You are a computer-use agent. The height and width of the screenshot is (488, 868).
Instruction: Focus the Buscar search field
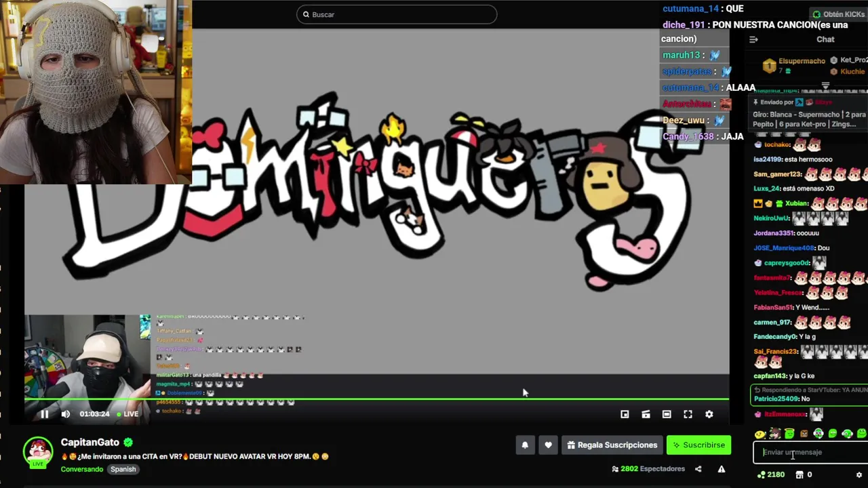[x=397, y=14]
